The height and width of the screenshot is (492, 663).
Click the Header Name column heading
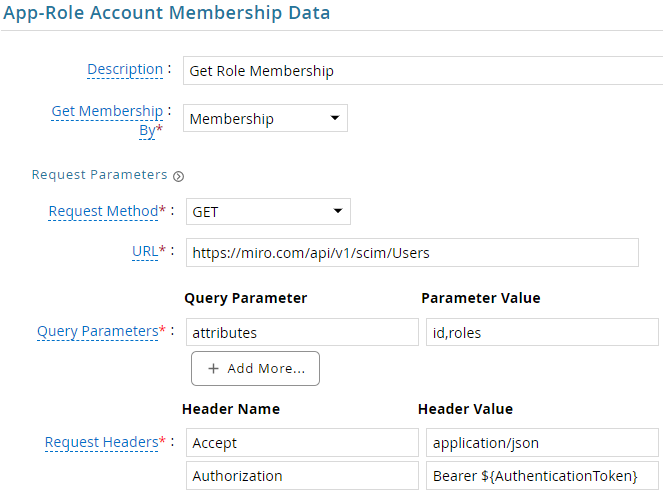231,409
